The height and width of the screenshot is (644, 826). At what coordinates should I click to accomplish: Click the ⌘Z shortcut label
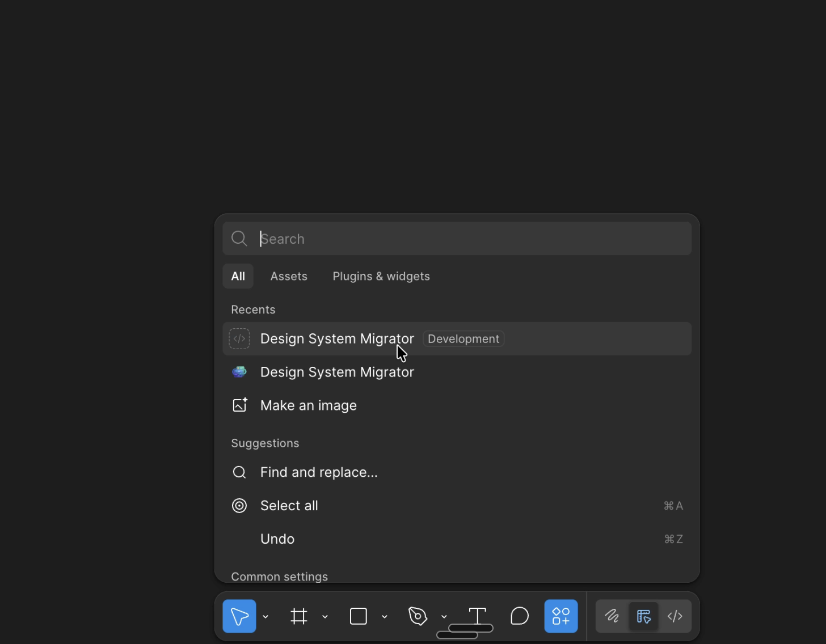click(x=673, y=539)
